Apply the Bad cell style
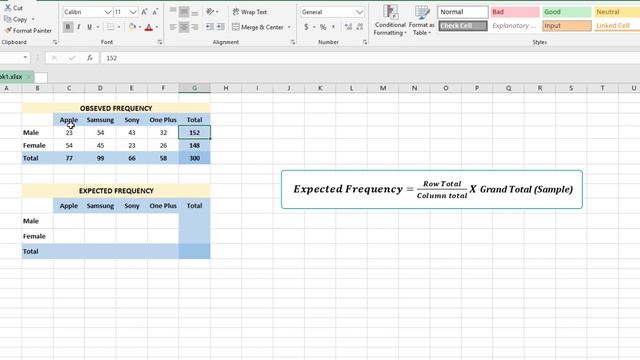 click(515, 12)
